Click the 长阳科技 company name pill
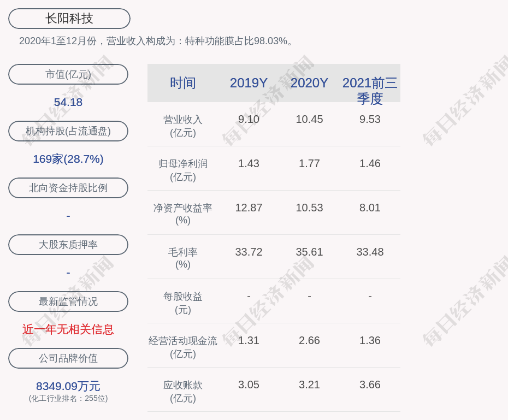The image size is (508, 420). [x=69, y=19]
